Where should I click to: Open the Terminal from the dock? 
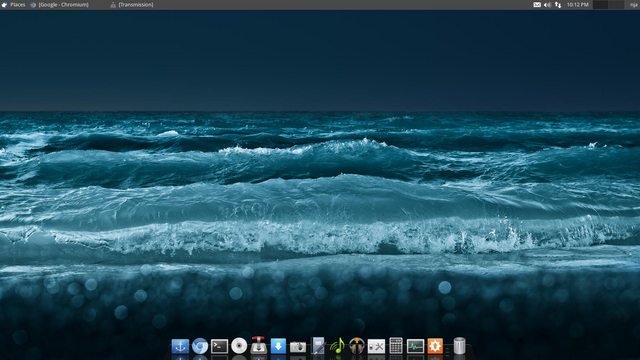[219, 347]
